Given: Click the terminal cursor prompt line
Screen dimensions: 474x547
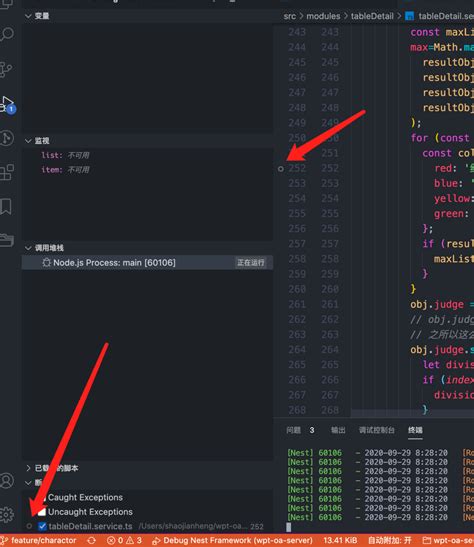Looking at the screenshot, I should (x=288, y=527).
